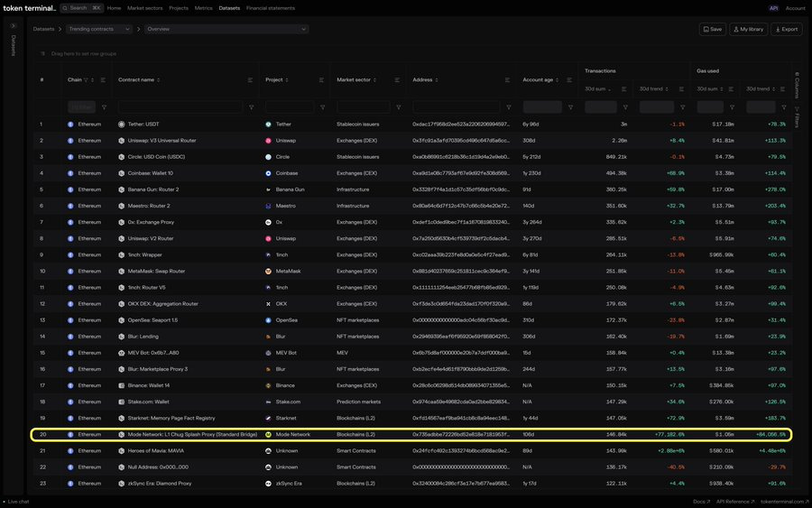Focus the top Search box
The width and height of the screenshot is (812, 508).
(81, 8)
